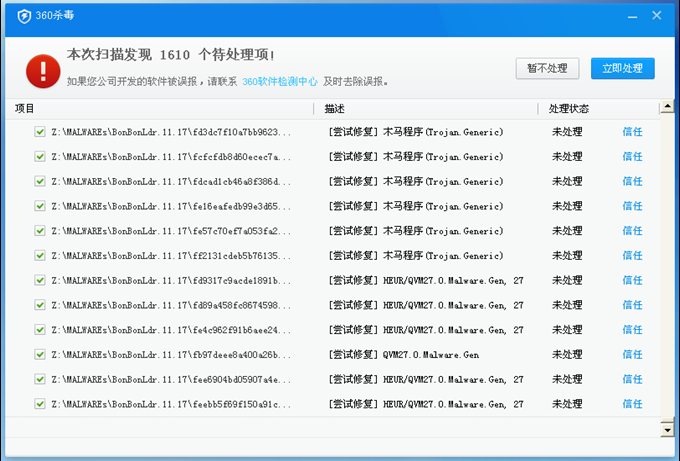Image resolution: width=680 pixels, height=461 pixels.
Task: Uncheck the fd89a458fc8674598 item checkbox
Action: (x=40, y=305)
